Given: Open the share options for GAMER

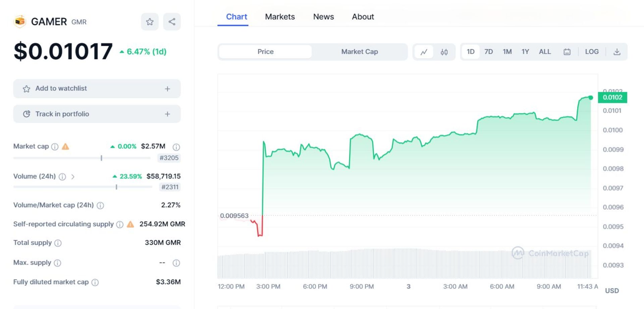Looking at the screenshot, I should click(172, 21).
